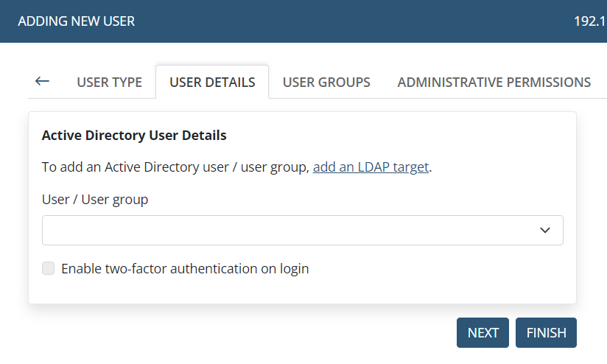Click the FINISH button

[x=546, y=332]
